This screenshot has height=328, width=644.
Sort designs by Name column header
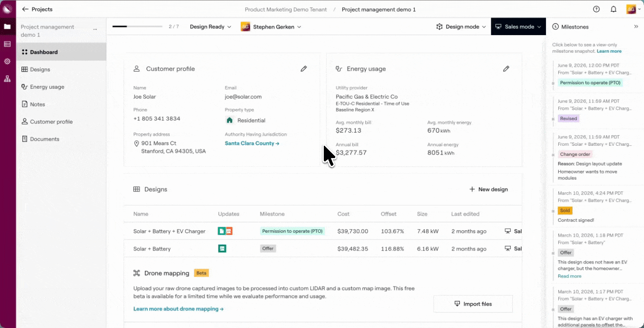point(140,214)
